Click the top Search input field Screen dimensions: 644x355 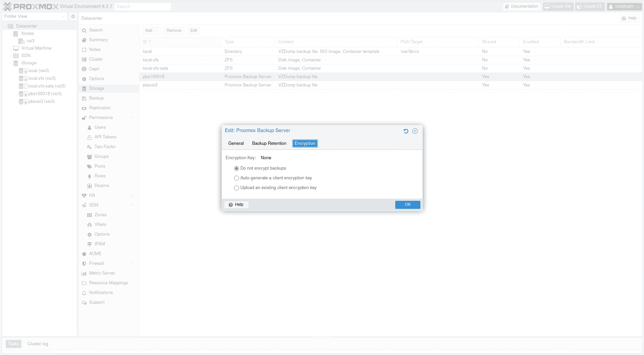tap(142, 7)
